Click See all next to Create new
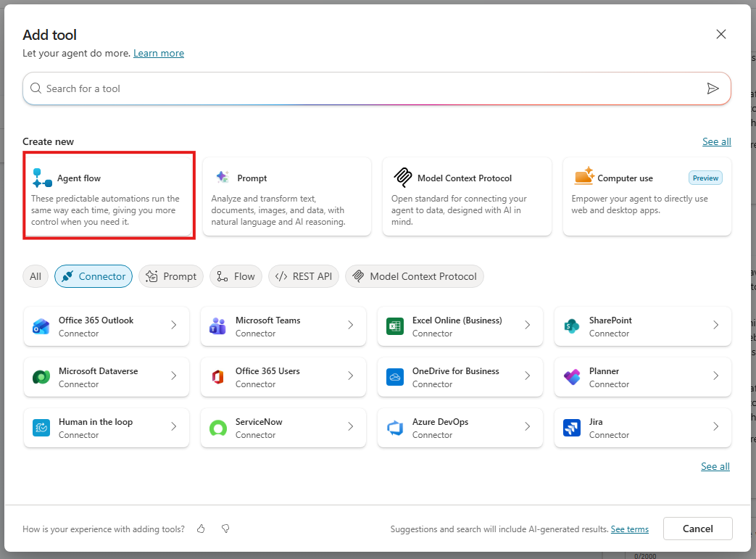The width and height of the screenshot is (756, 559). click(716, 141)
